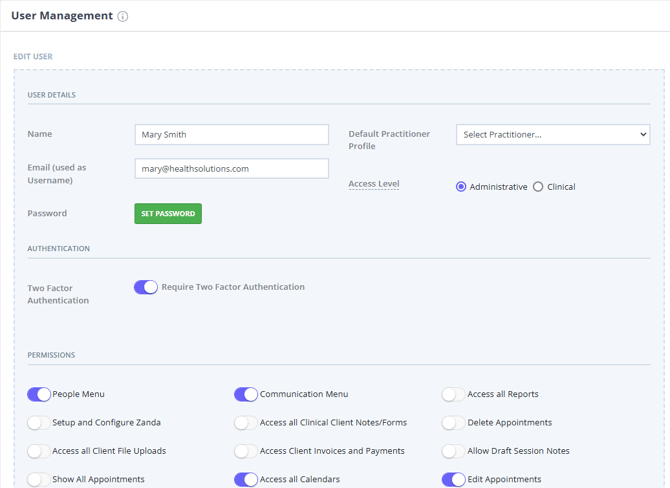
Task: Click the Name input field
Action: point(231,135)
